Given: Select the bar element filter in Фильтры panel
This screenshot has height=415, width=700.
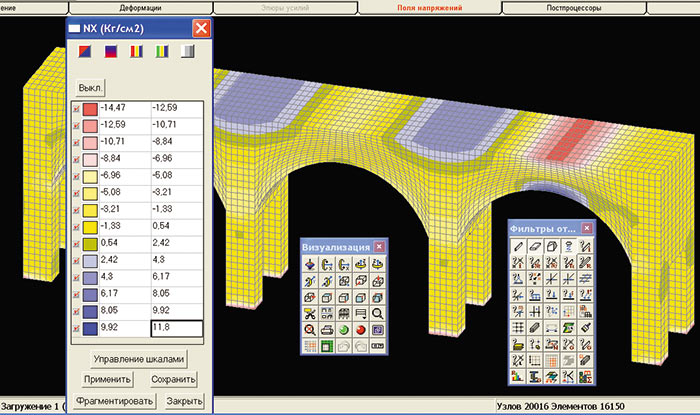Looking at the screenshot, I should point(519,245).
